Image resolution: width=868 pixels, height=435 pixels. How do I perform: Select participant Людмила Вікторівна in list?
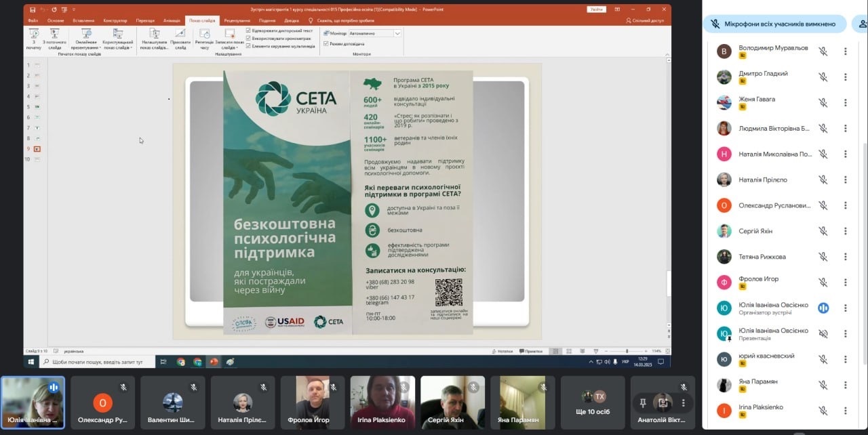pos(784,128)
